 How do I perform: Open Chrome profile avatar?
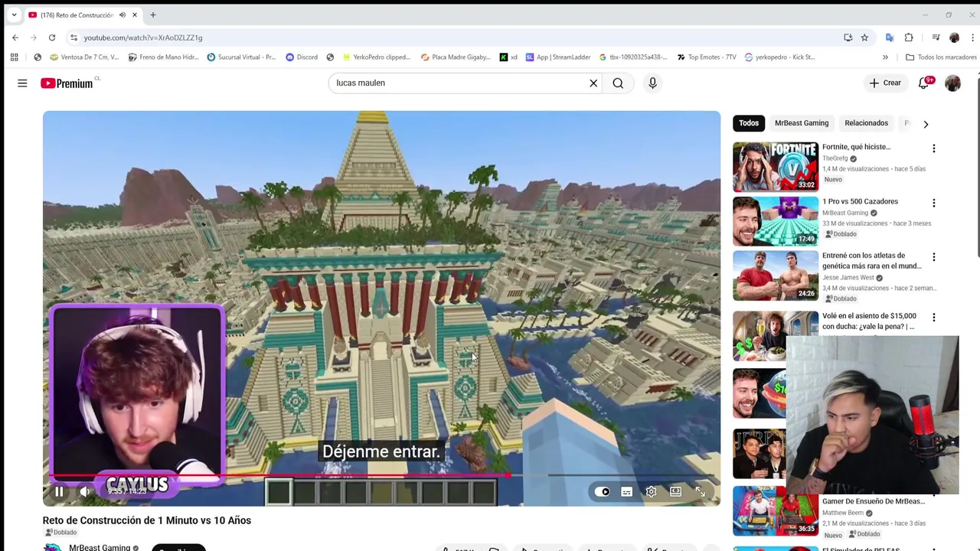[x=954, y=37]
